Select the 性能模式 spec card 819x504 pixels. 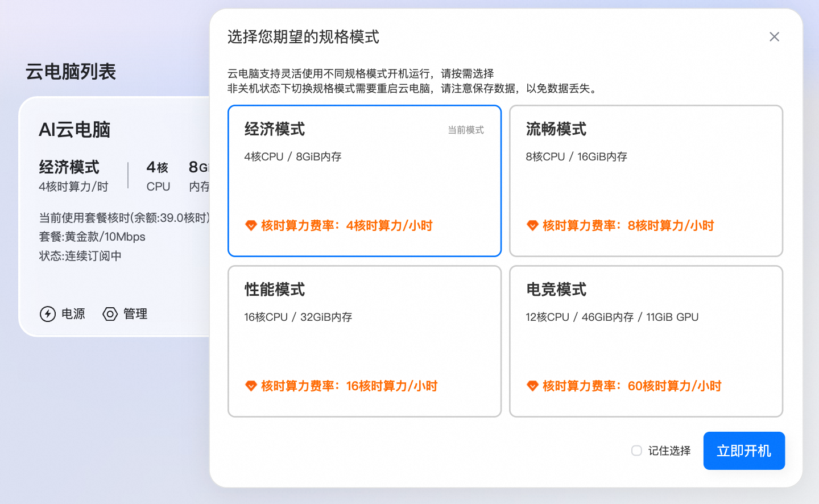tap(365, 341)
